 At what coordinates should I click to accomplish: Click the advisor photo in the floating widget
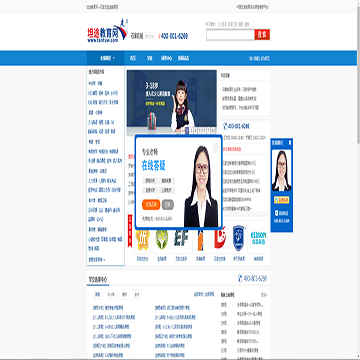tap(282, 170)
